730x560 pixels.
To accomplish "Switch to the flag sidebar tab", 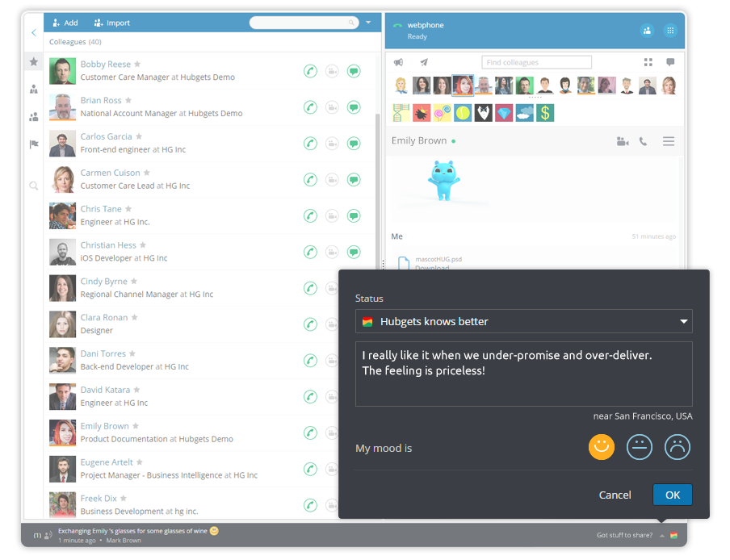I will click(34, 144).
